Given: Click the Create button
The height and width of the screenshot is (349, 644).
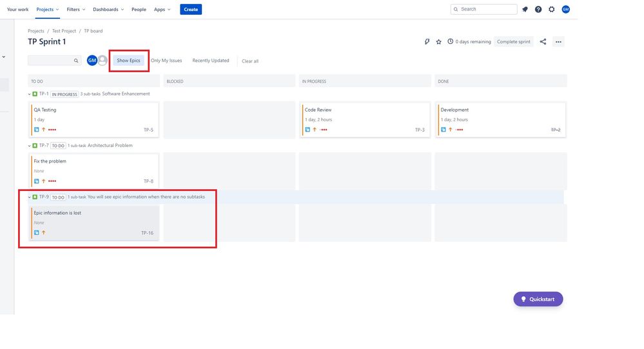Looking at the screenshot, I should (x=191, y=9).
